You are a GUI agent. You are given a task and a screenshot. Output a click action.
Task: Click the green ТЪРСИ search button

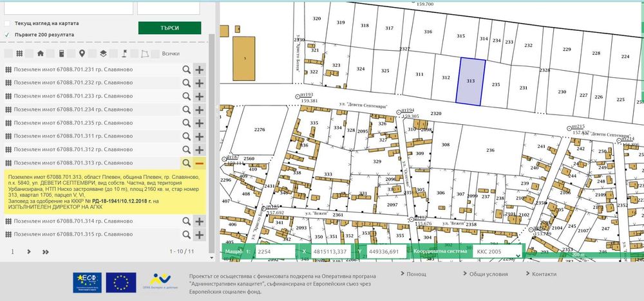tap(169, 28)
